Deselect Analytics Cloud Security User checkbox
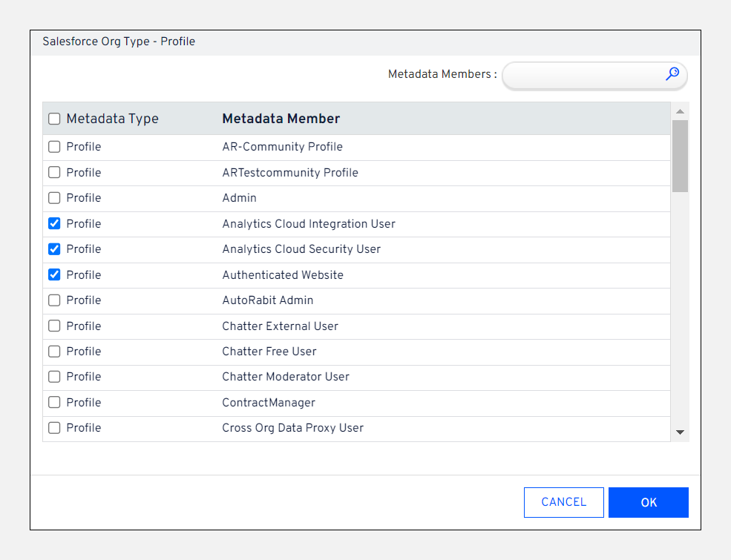 click(x=54, y=249)
